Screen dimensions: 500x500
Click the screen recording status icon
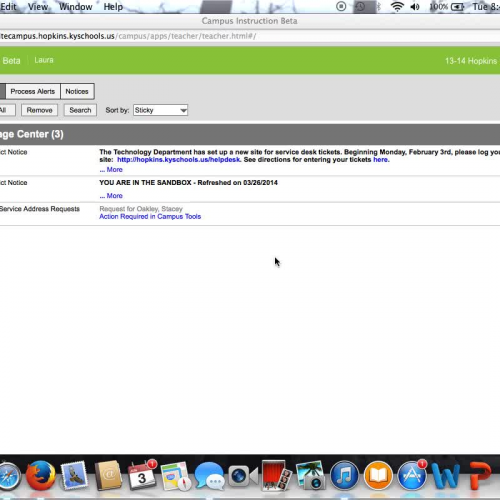(x=341, y=6)
